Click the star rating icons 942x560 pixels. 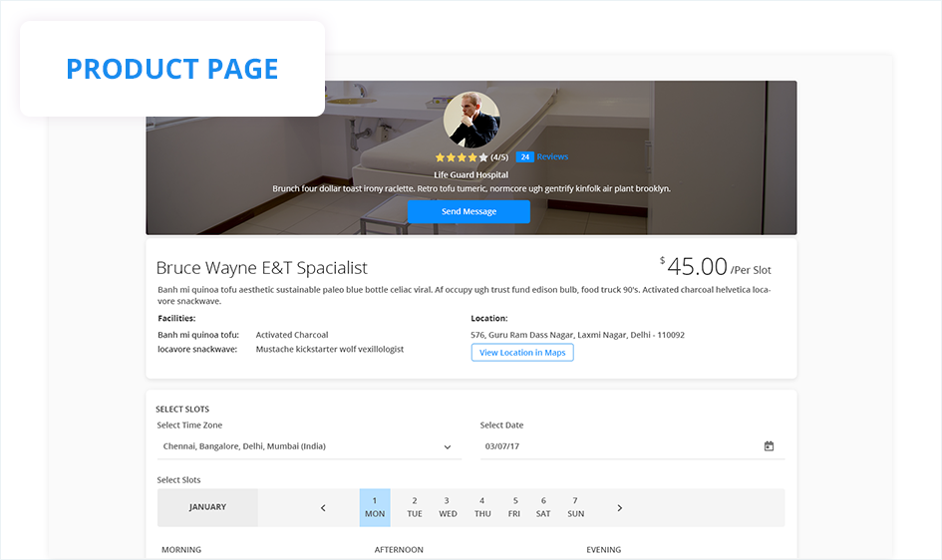point(462,157)
